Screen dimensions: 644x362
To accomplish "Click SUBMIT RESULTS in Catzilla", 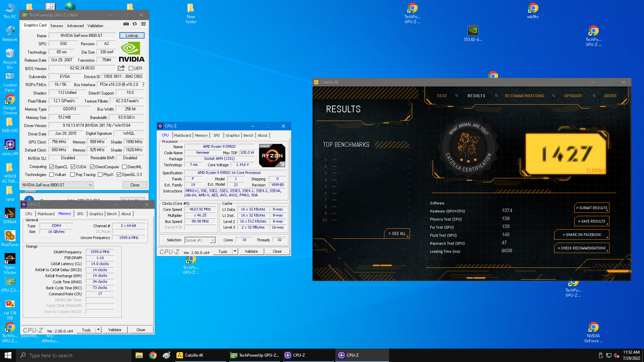I will 592,208.
